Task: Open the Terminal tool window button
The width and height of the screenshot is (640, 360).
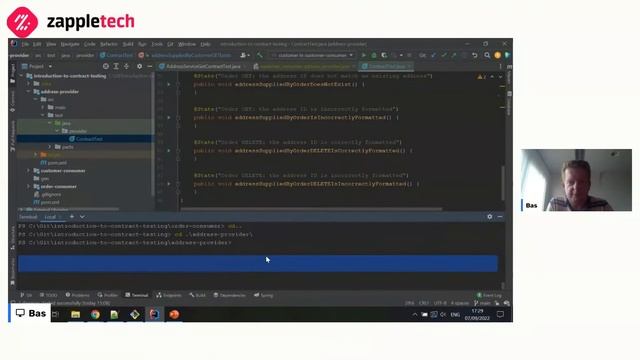Action: 137,295
